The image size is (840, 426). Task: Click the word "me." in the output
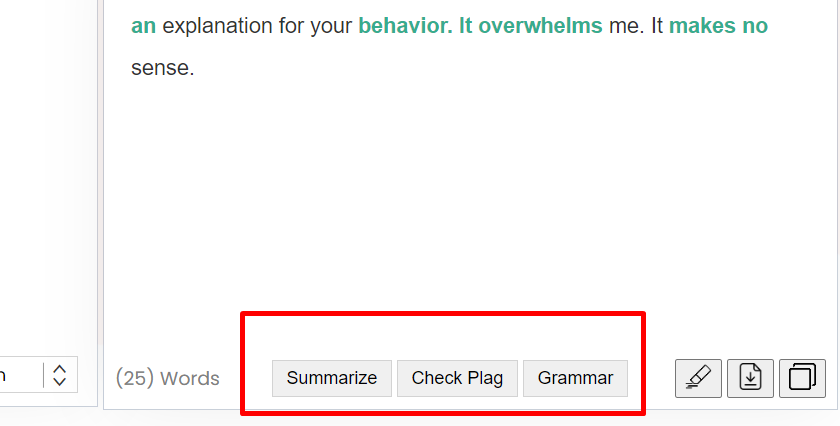click(x=627, y=27)
